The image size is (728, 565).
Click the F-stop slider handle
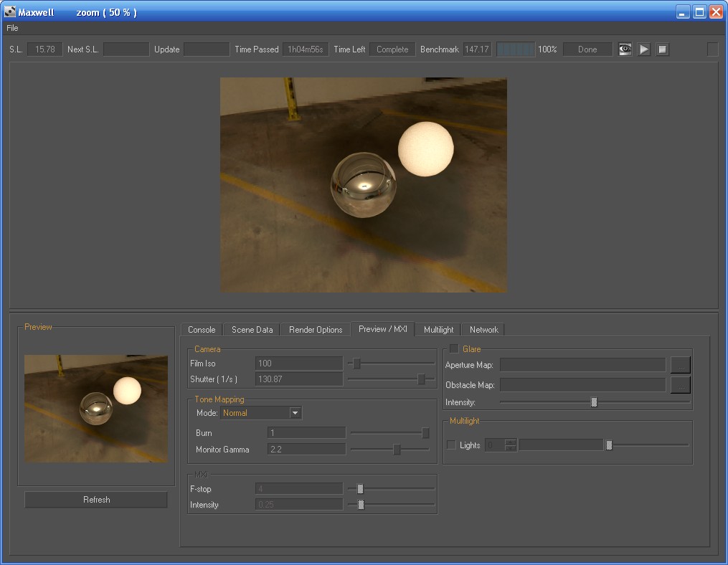coord(360,489)
